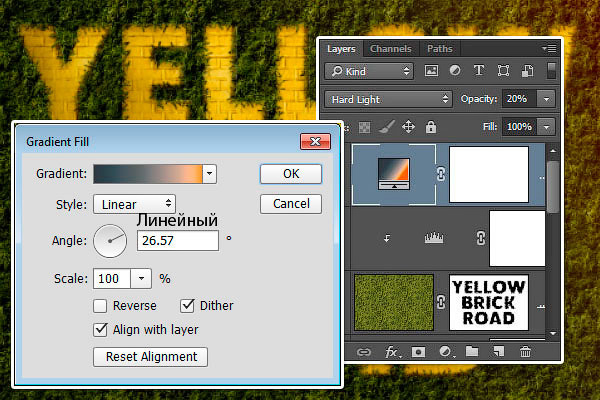Click gradient fill layer mask link icon
The height and width of the screenshot is (400, 600).
(441, 175)
